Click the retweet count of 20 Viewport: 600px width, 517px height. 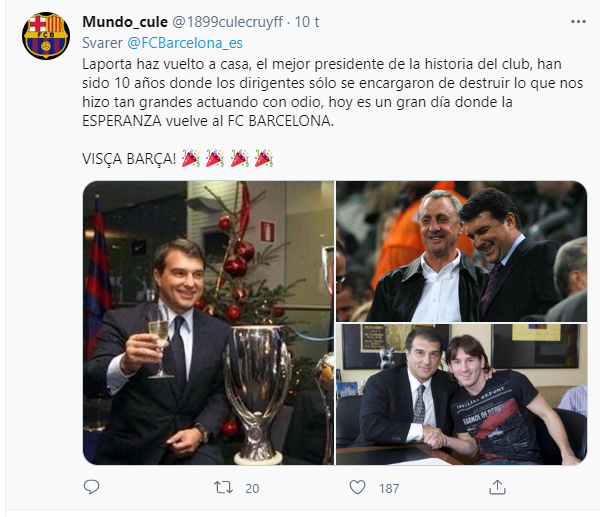pyautogui.click(x=252, y=488)
